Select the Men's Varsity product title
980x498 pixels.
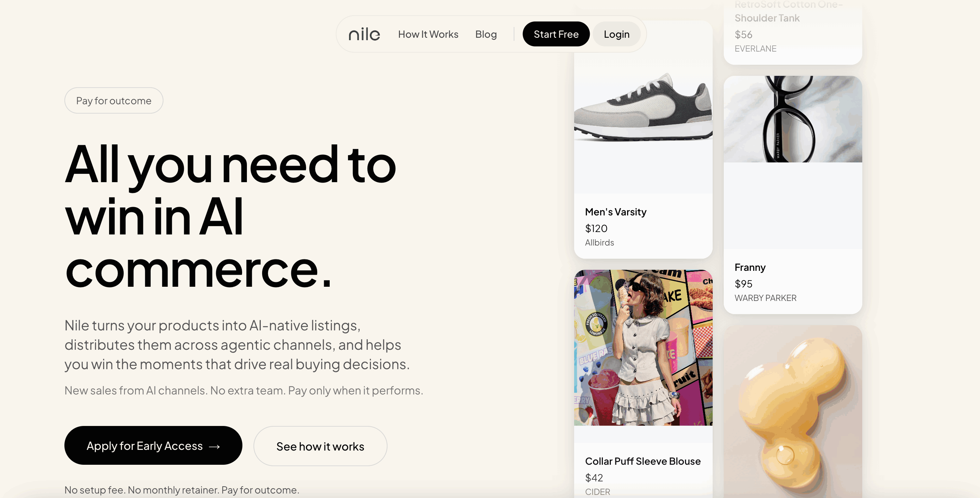pos(616,212)
